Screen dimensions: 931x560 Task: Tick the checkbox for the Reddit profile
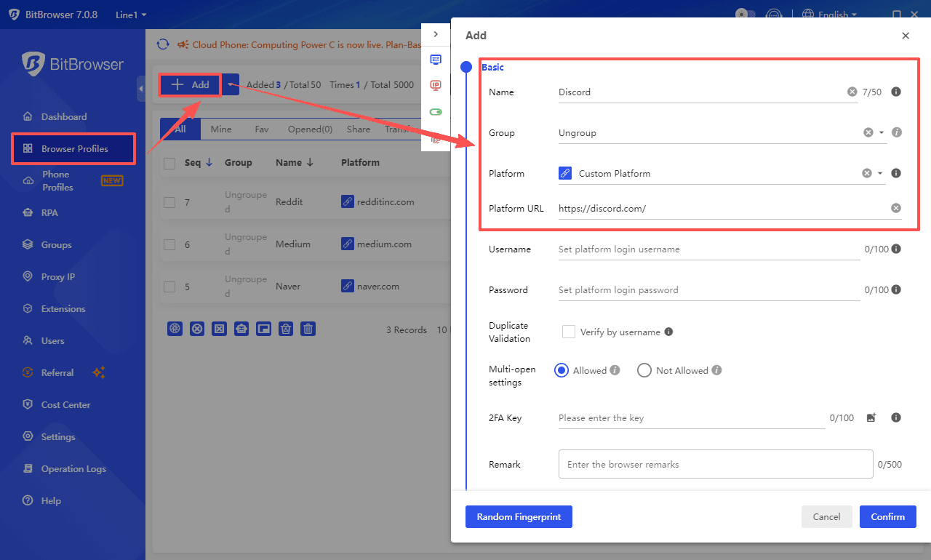click(x=169, y=202)
